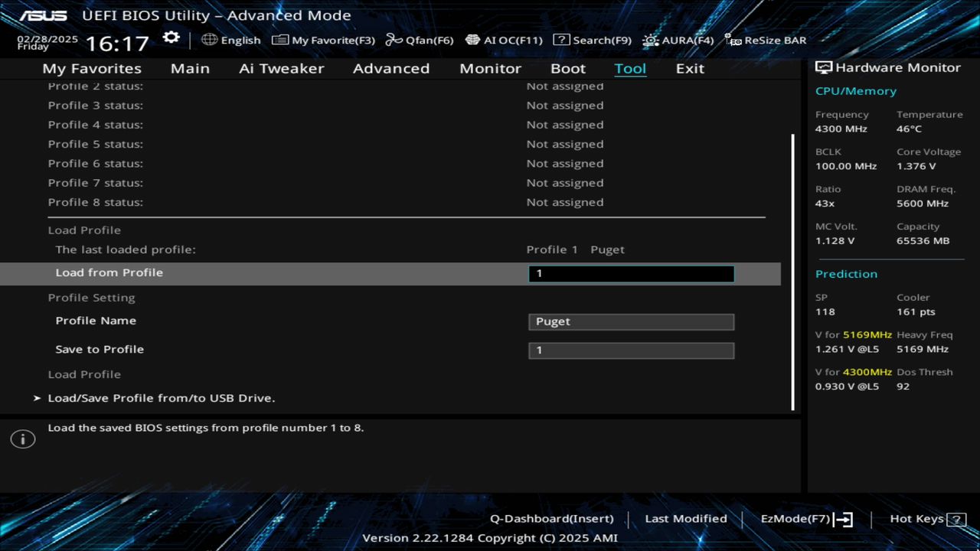Click the Profile Name field containing Puget
Image resolution: width=980 pixels, height=551 pixels.
pyautogui.click(x=631, y=321)
